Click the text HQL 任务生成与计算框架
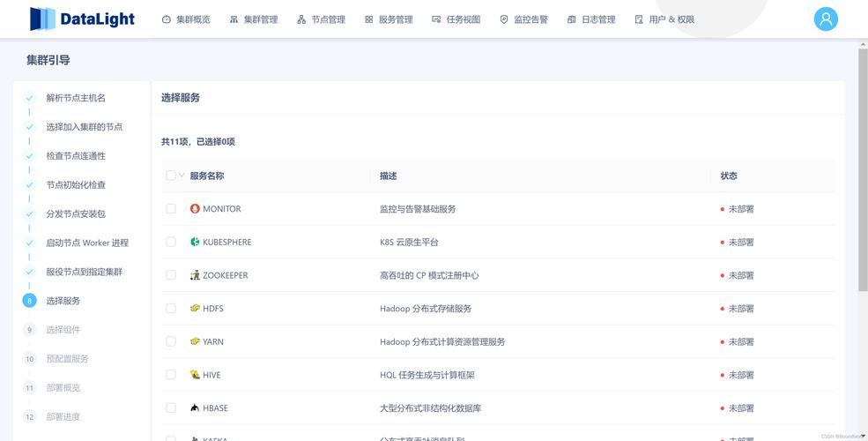 click(x=427, y=375)
